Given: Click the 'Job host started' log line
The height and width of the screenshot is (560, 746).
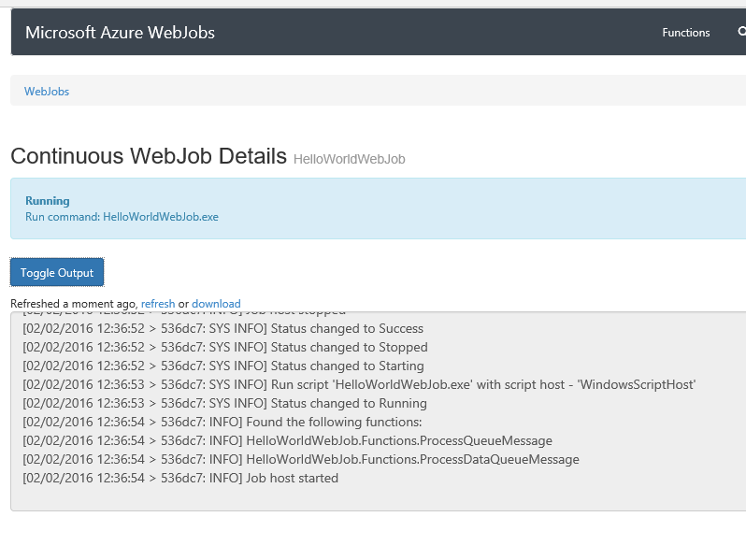Looking at the screenshot, I should (180, 479).
